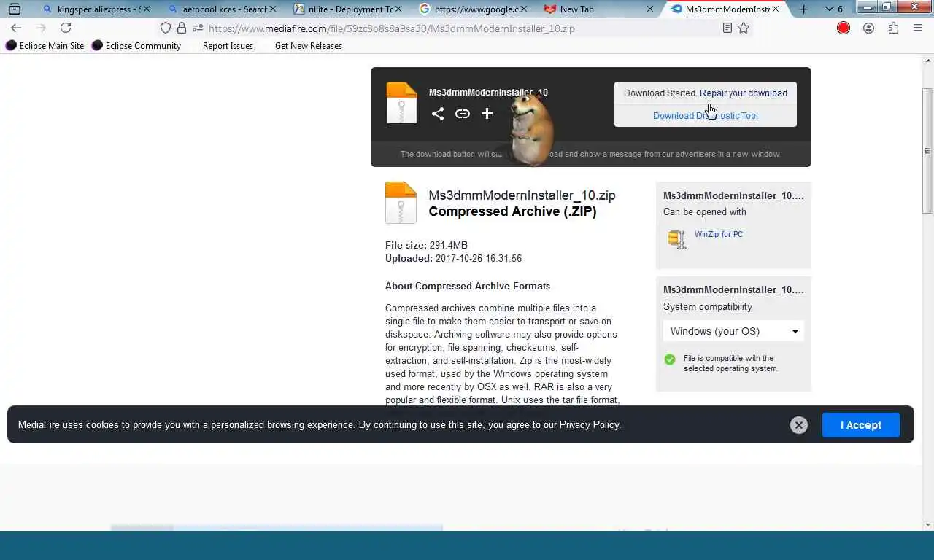Close the New Tab tab

tap(649, 9)
